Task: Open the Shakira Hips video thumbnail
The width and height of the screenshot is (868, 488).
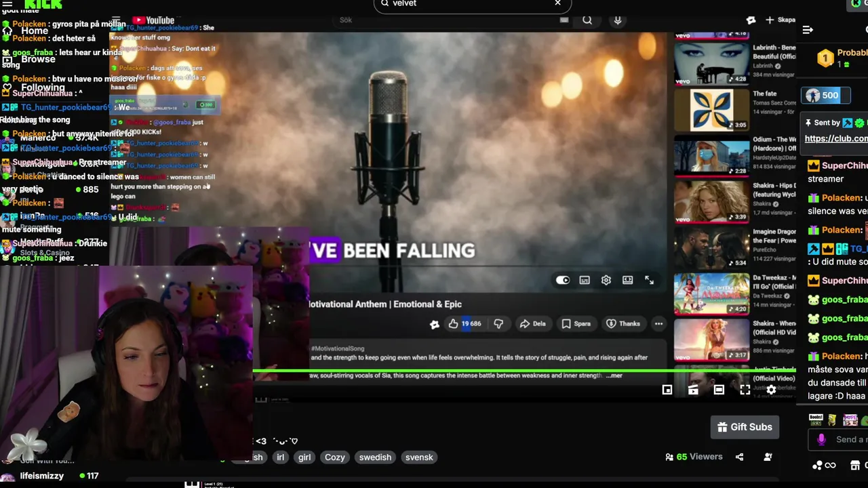Action: click(711, 201)
